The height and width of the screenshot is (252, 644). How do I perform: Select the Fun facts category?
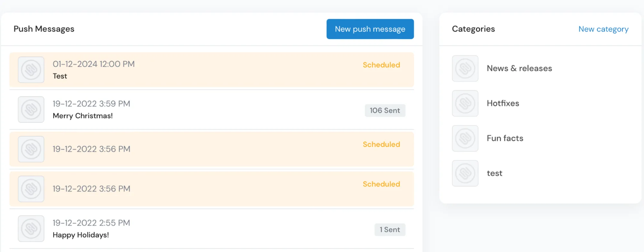click(505, 138)
